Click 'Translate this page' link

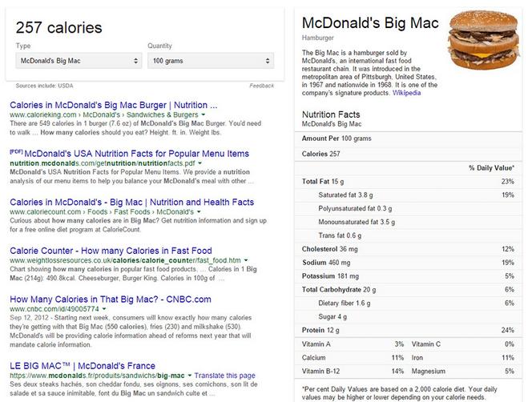click(225, 376)
